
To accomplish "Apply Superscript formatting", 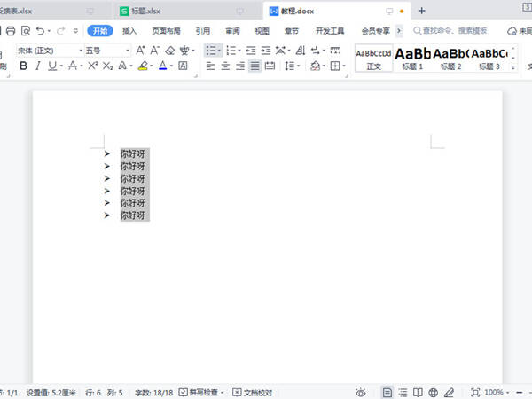I will 92,66.
